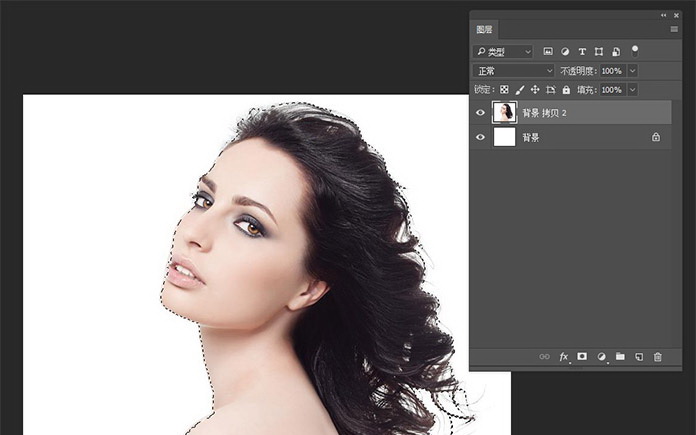Lock position move icon
The height and width of the screenshot is (435, 696).
coord(535,90)
